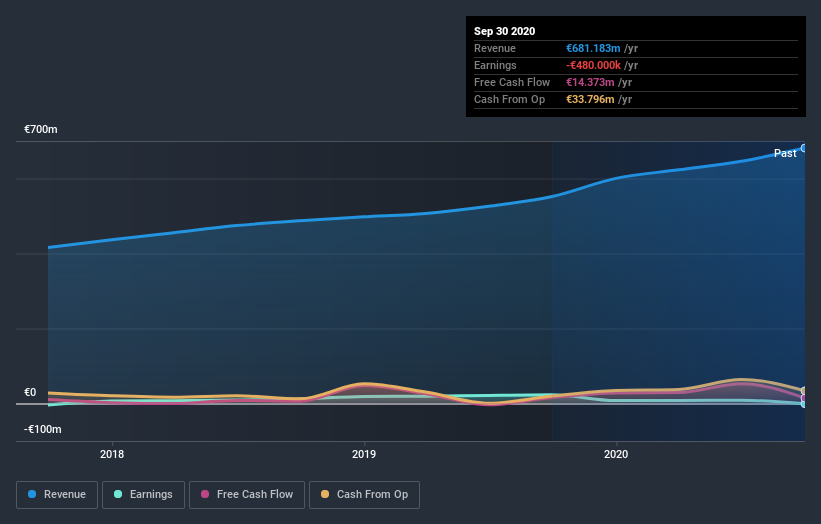821x524 pixels.
Task: Toggle the Free Cash Flow legend button
Action: pyautogui.click(x=247, y=495)
